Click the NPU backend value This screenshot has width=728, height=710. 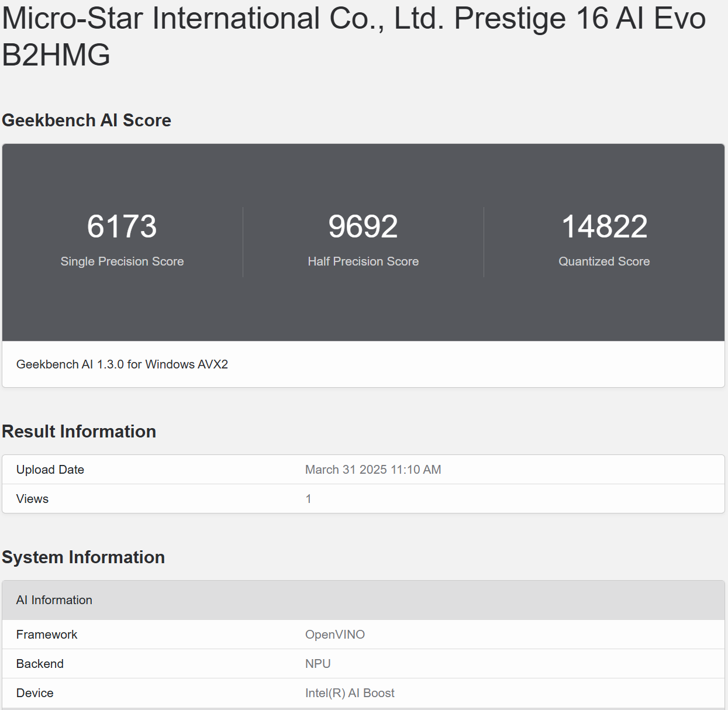318,664
